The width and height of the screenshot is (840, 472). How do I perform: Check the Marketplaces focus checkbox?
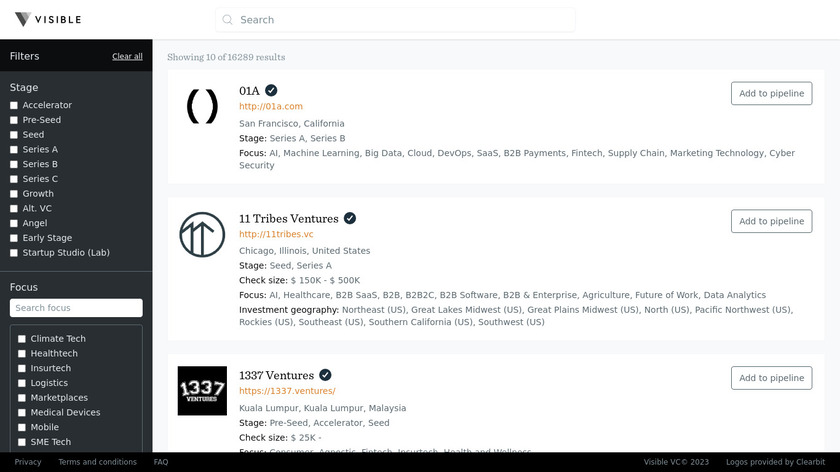pos(22,398)
